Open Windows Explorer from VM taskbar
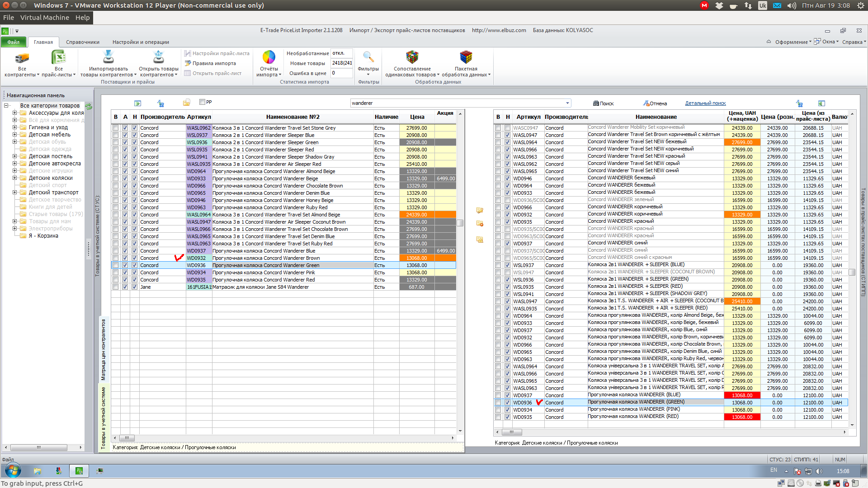 [x=37, y=471]
